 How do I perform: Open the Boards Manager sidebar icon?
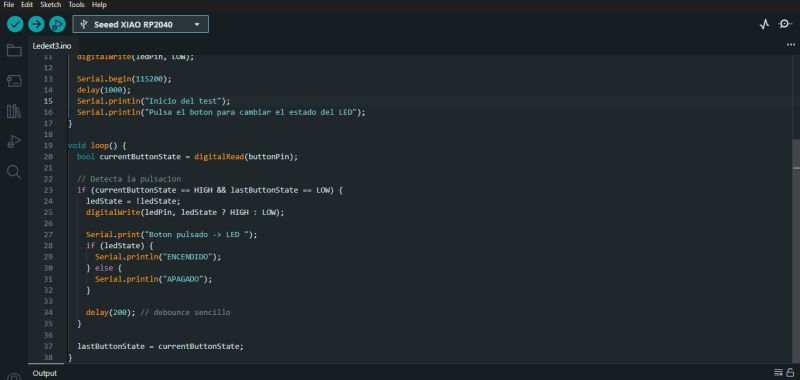coord(14,80)
